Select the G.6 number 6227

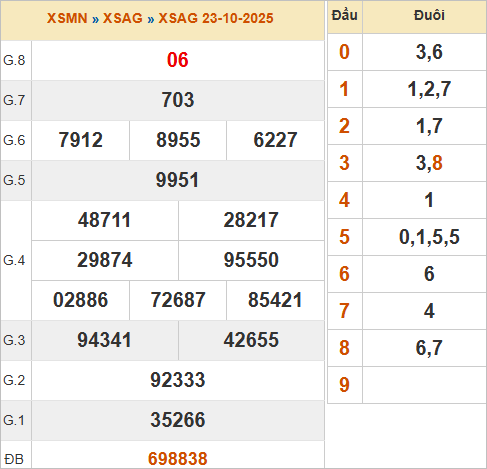[x=275, y=140]
